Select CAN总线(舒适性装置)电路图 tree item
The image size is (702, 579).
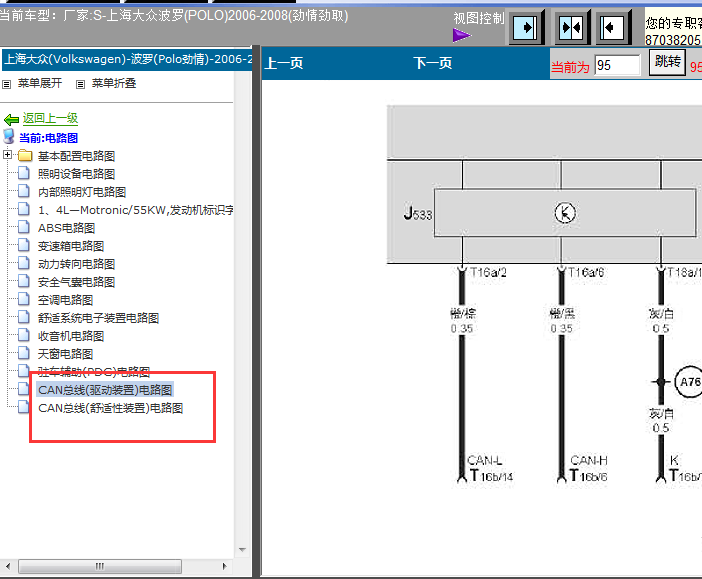pyautogui.click(x=111, y=408)
